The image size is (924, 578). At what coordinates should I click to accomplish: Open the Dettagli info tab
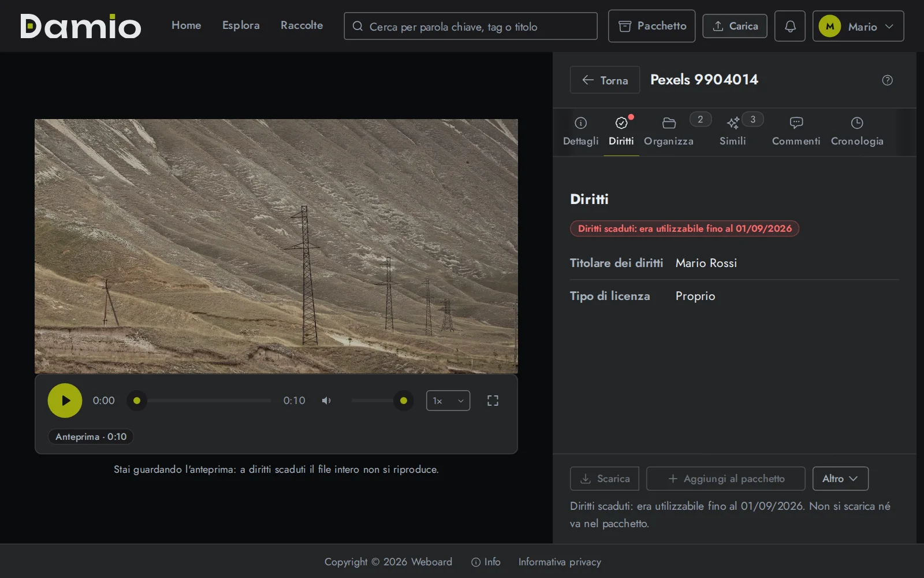click(x=581, y=132)
